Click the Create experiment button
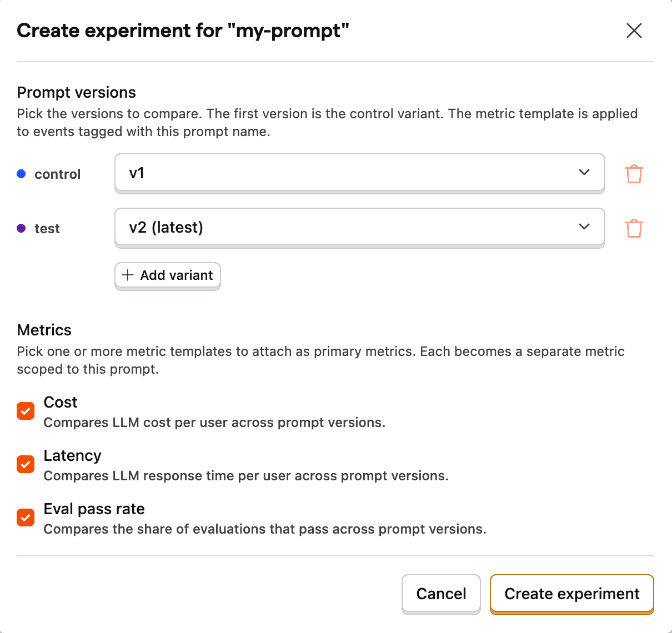Viewport: 672px width, 633px height. tap(572, 594)
